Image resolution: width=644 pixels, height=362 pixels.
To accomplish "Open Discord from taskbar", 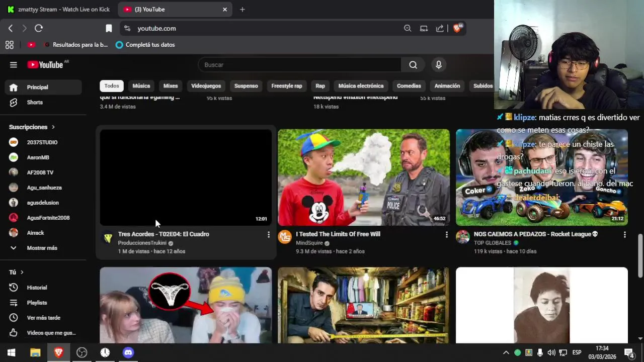I will coord(128,352).
